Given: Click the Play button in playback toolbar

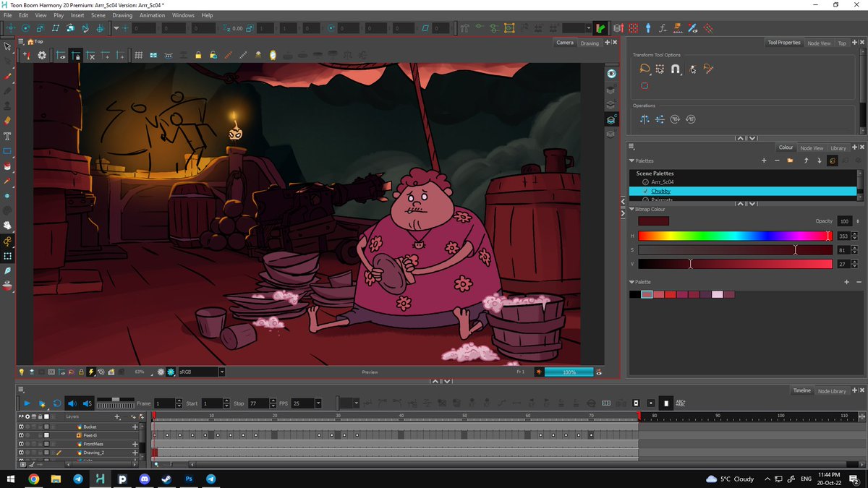Looking at the screenshot, I should pyautogui.click(x=27, y=403).
